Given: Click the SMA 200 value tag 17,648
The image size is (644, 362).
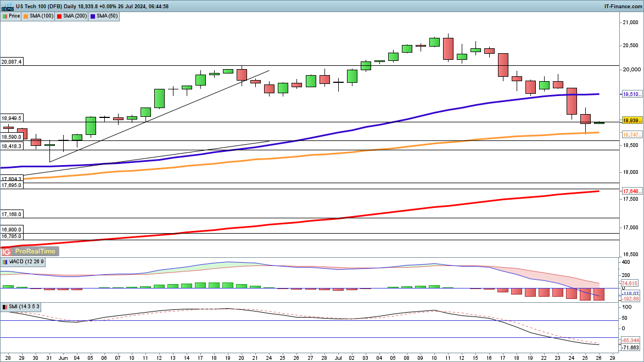Looking at the screenshot, I should click(x=632, y=191).
